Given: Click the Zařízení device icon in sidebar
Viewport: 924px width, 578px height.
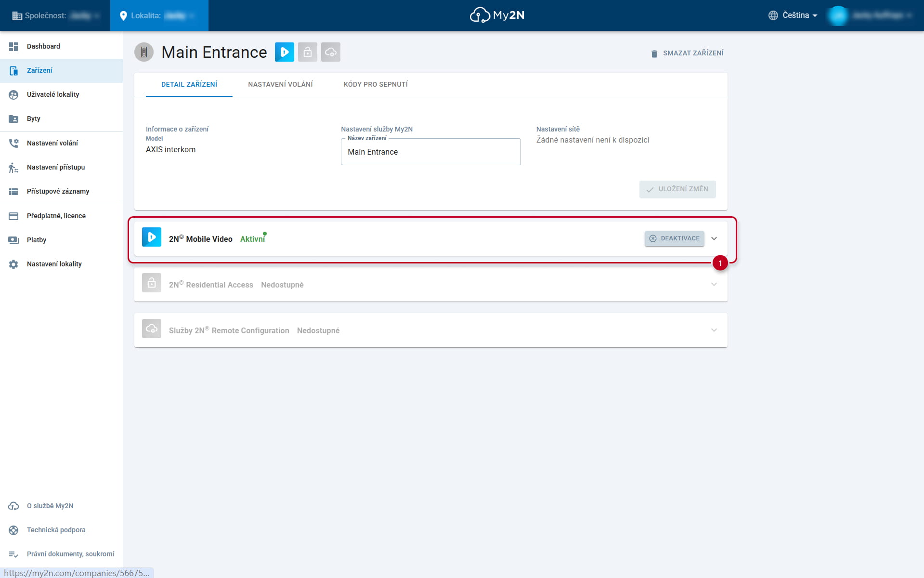Looking at the screenshot, I should pyautogui.click(x=13, y=70).
